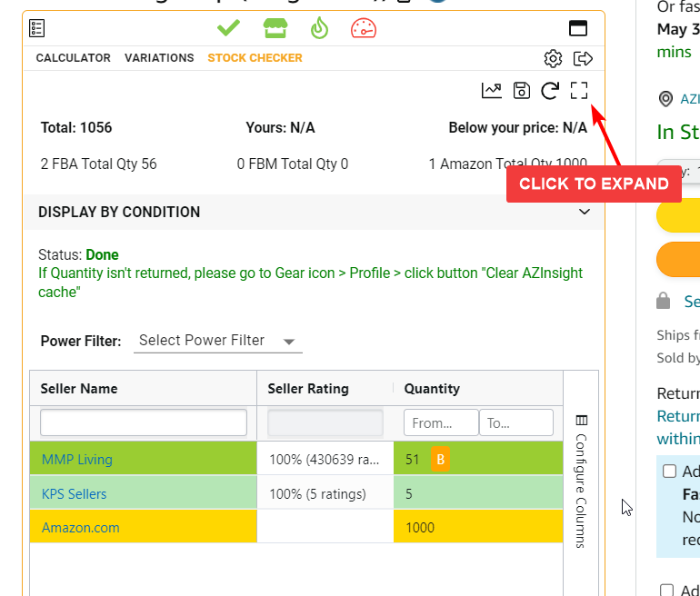
Task: Open the MMP Living seller link
Action: click(x=77, y=460)
